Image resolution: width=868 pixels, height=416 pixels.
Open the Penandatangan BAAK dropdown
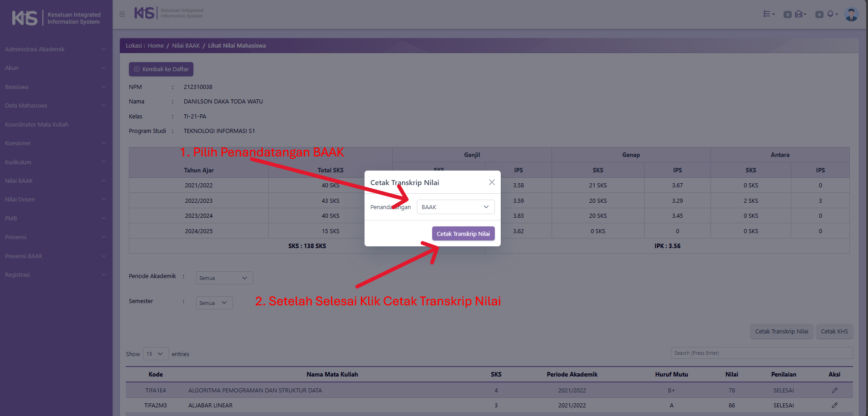455,207
